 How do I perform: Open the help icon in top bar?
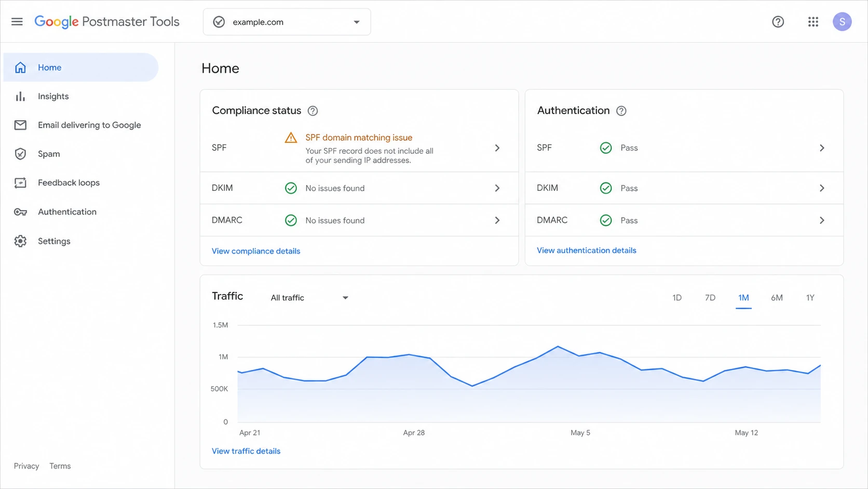[x=778, y=22]
